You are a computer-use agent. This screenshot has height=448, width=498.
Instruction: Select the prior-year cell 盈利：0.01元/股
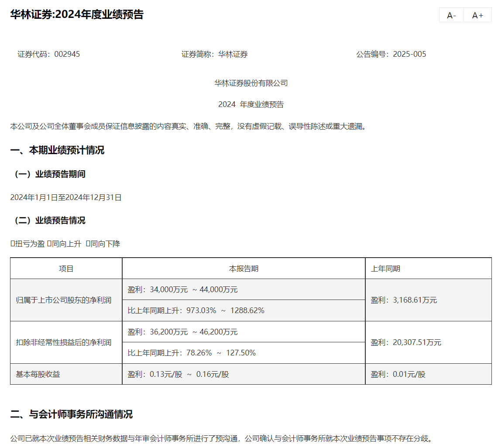coord(429,374)
